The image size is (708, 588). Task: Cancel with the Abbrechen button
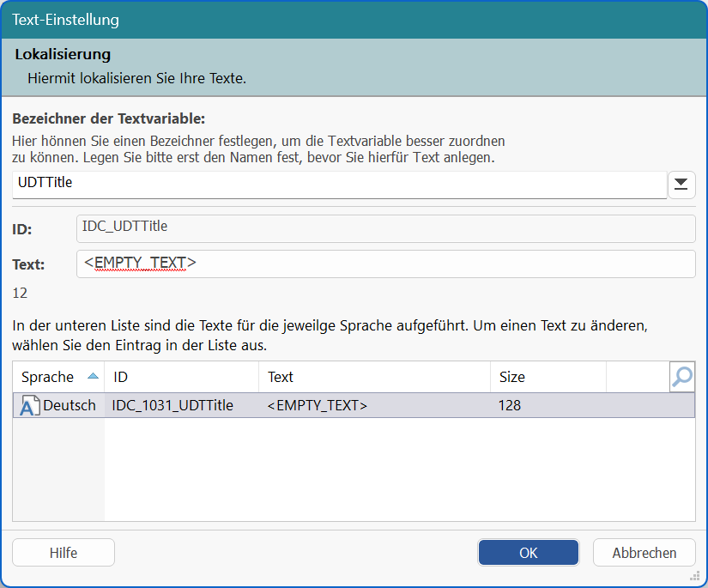click(x=644, y=552)
